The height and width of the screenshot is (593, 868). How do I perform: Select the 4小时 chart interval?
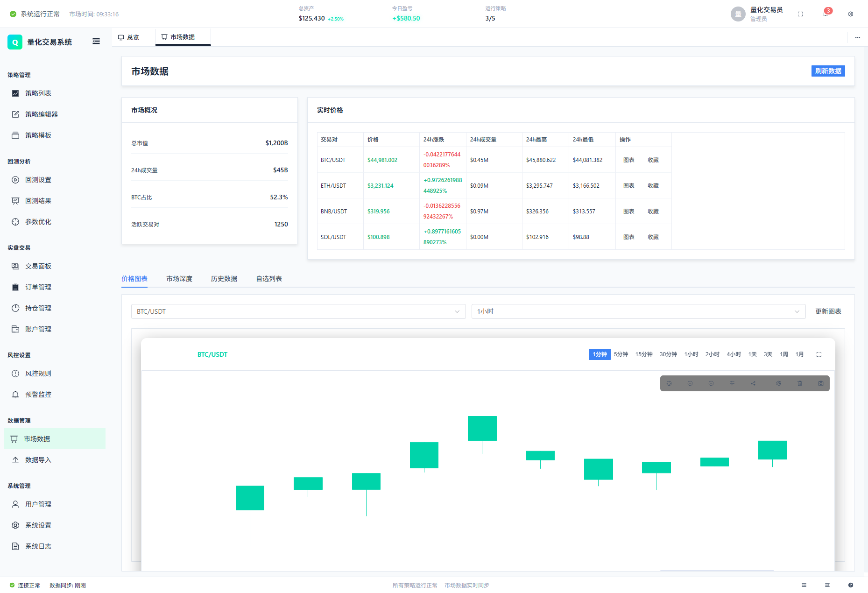734,354
